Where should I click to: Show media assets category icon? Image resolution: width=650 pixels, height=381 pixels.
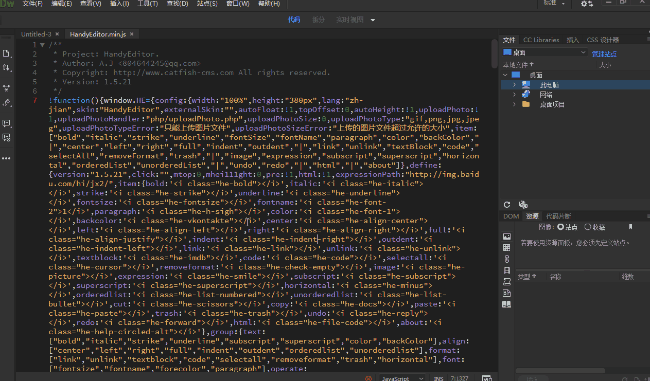[507, 270]
